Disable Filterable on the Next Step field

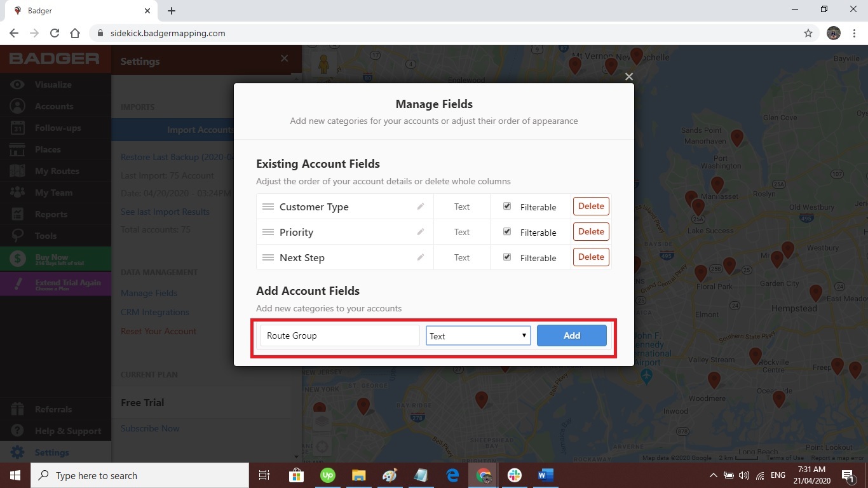click(x=507, y=257)
